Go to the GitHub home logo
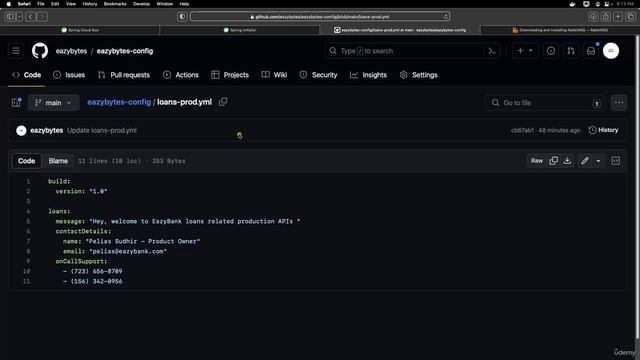Screen dimensions: 640x360 [x=40, y=51]
